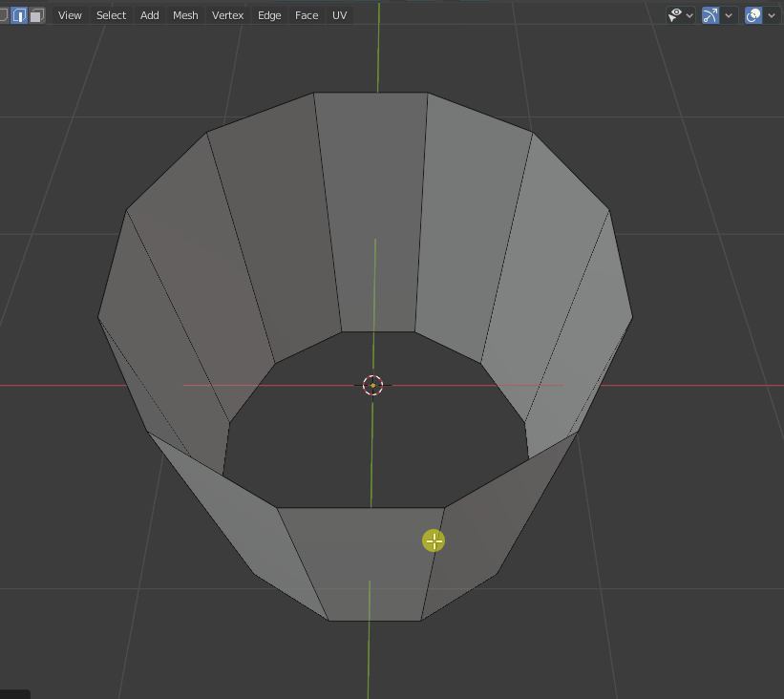784x699 pixels.
Task: Open the Select menu
Action: tap(111, 15)
